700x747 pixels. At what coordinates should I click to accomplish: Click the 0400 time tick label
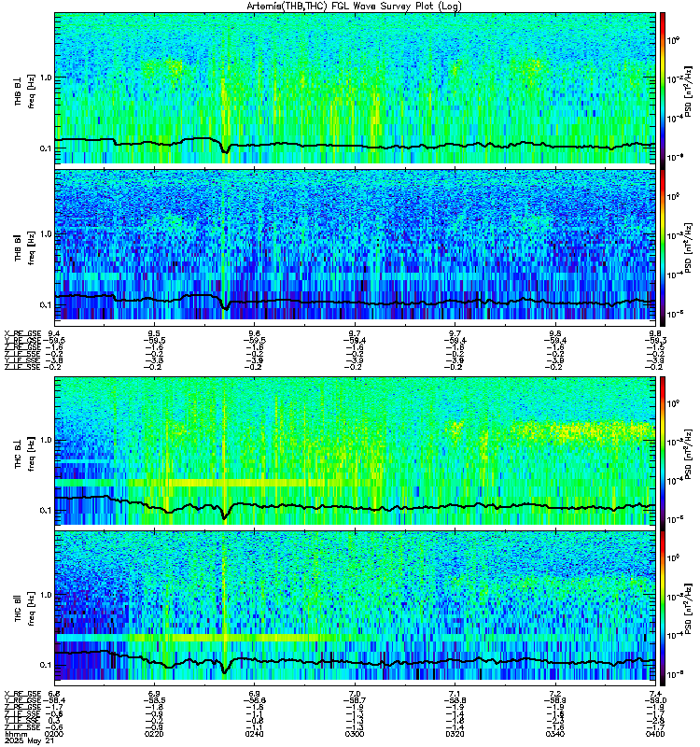pos(656,734)
